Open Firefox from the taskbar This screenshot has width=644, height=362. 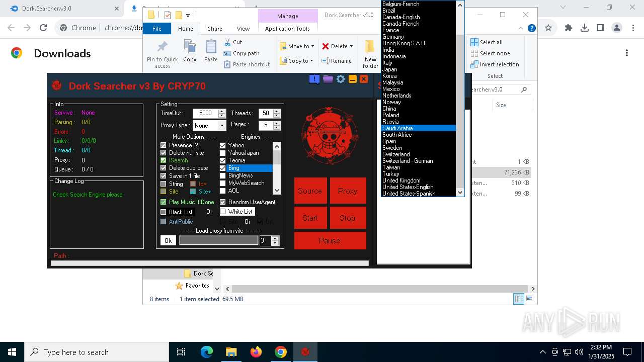point(256,352)
